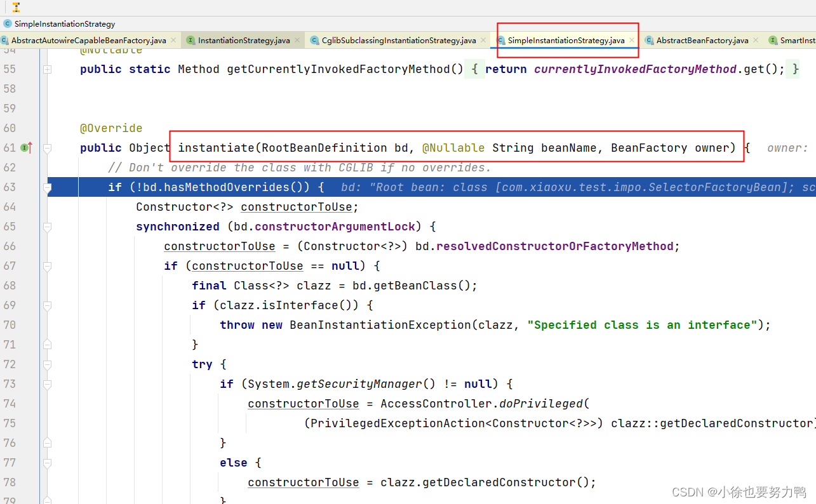Open the AbstractBeanFactory.java tab

tap(702, 40)
